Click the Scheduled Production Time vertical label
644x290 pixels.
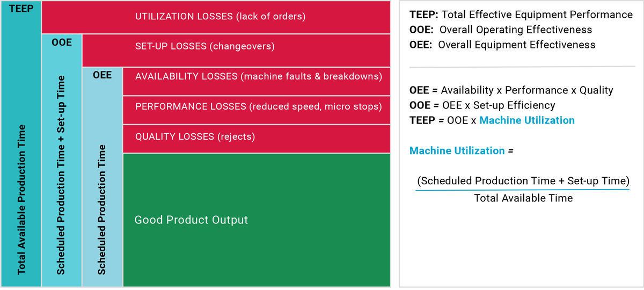(x=102, y=209)
